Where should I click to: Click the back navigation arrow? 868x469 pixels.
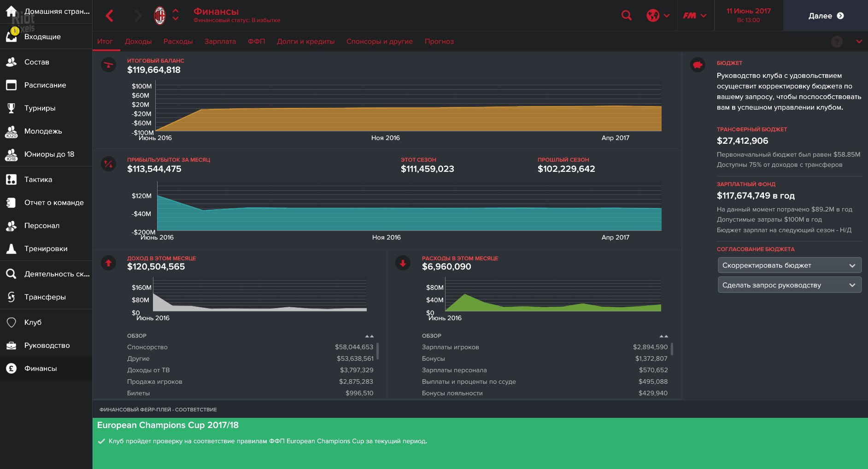(110, 15)
